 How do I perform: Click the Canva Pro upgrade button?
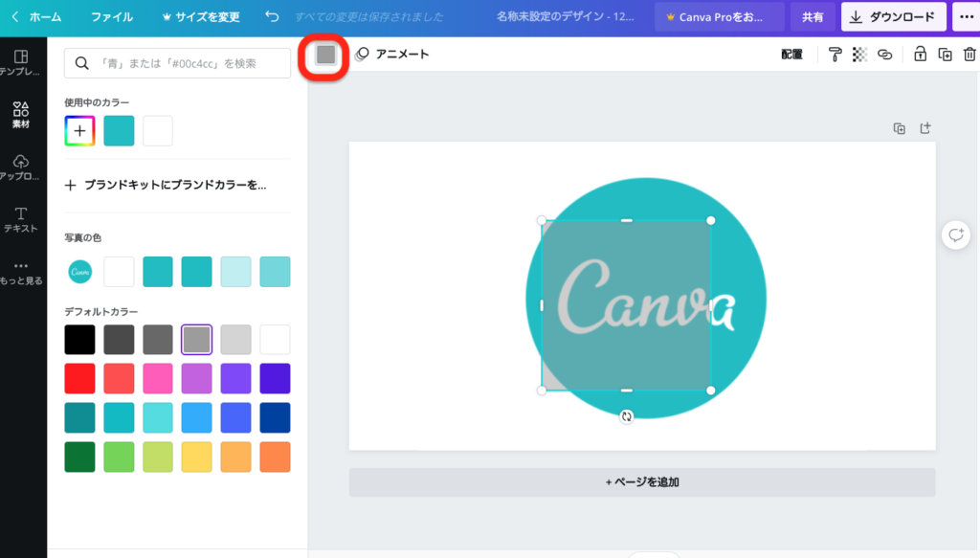point(720,17)
